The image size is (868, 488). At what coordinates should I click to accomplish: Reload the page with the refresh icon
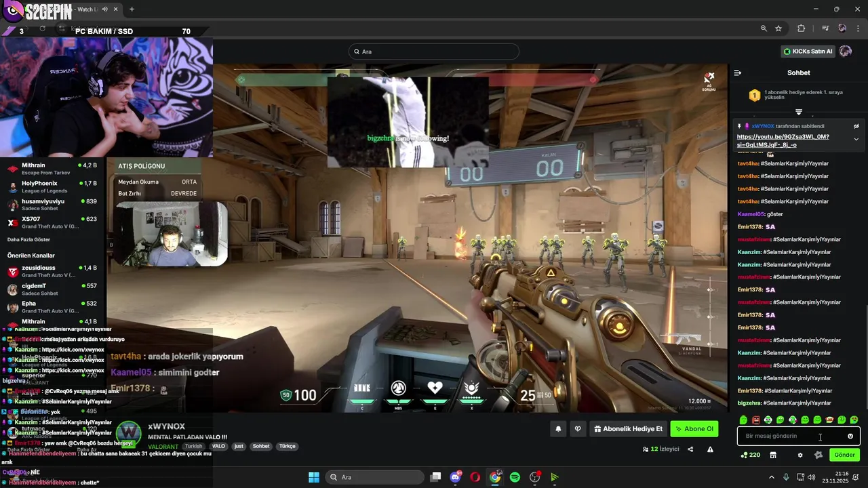point(42,28)
